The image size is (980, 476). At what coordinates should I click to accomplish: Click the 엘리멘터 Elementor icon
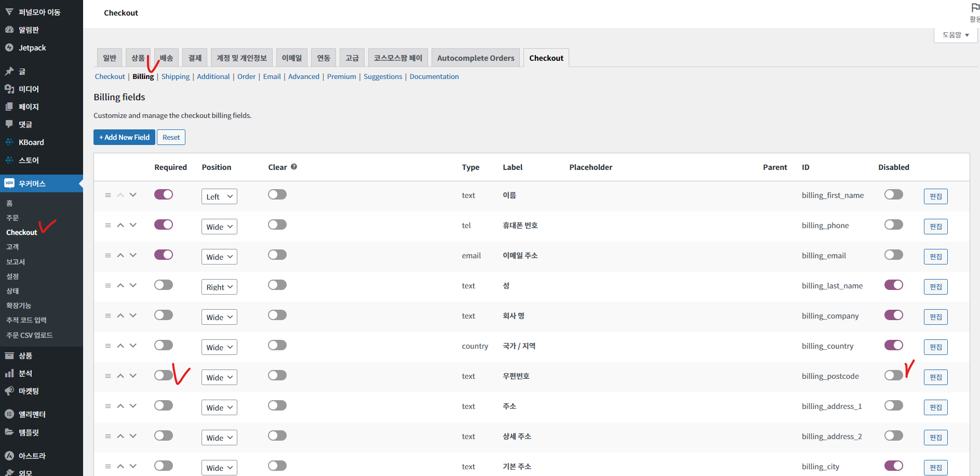click(x=9, y=414)
